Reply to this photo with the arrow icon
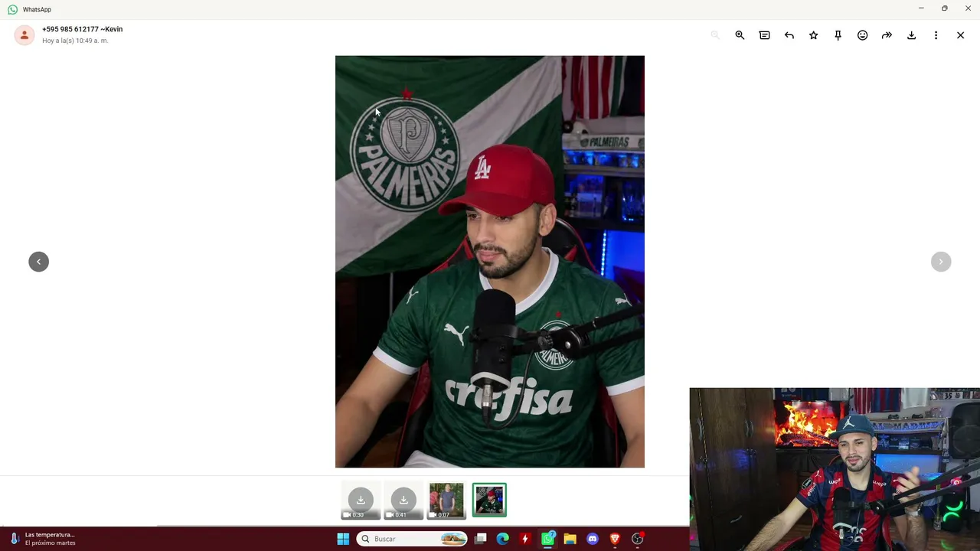Viewport: 980px width, 551px height. (789, 35)
